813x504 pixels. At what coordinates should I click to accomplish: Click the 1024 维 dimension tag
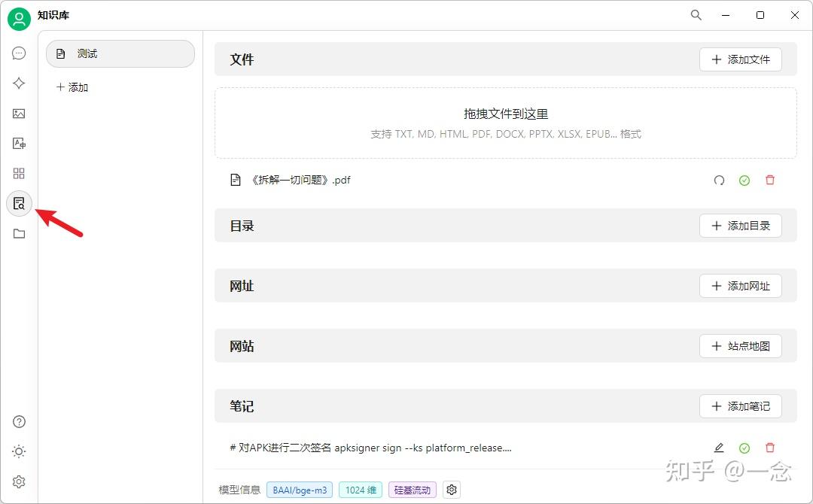(361, 490)
